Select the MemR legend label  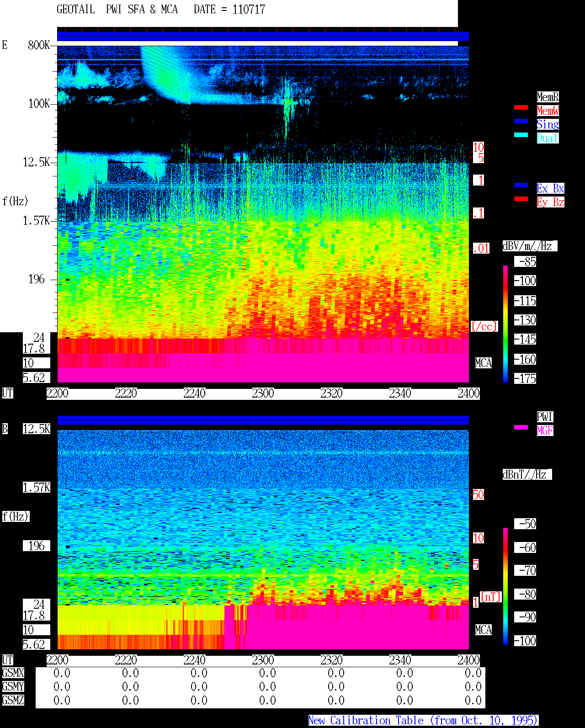coord(548,97)
